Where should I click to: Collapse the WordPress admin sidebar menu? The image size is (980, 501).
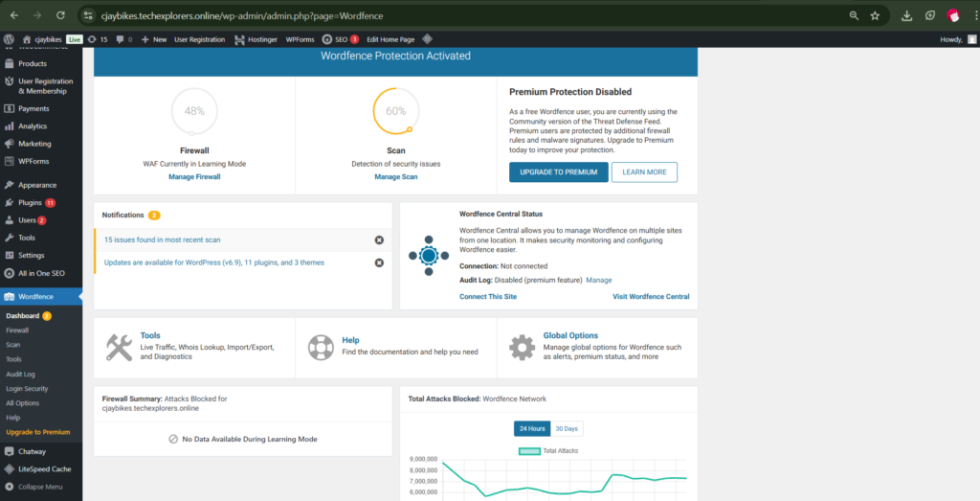pos(40,487)
